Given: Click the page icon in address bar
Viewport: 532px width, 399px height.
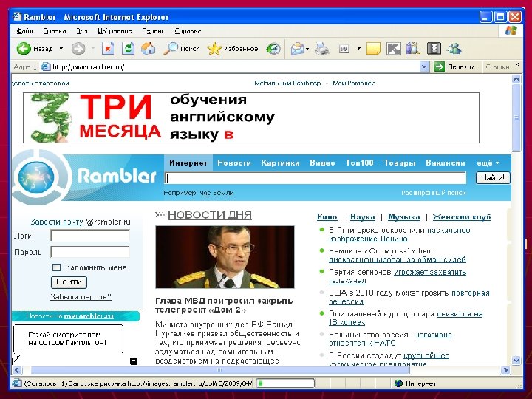Looking at the screenshot, I should click(45, 66).
